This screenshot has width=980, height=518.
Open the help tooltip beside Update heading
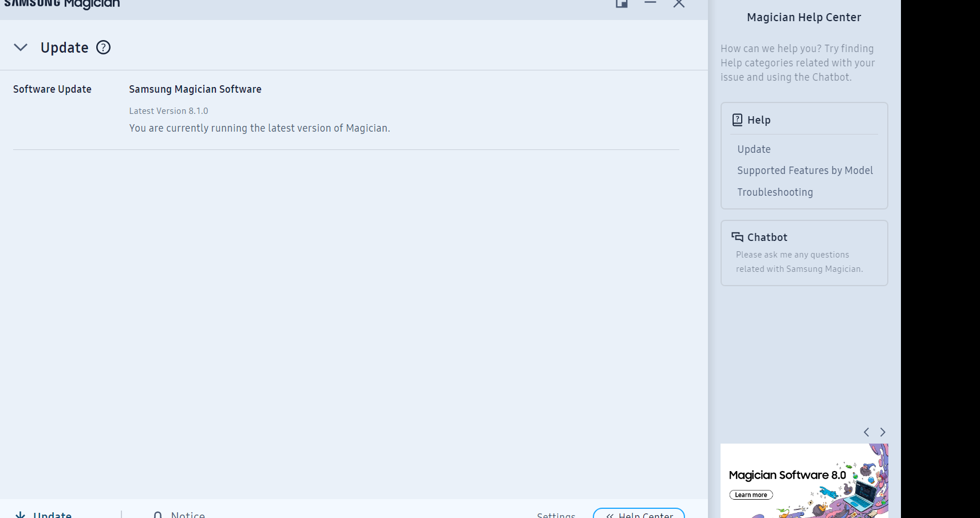(x=103, y=48)
